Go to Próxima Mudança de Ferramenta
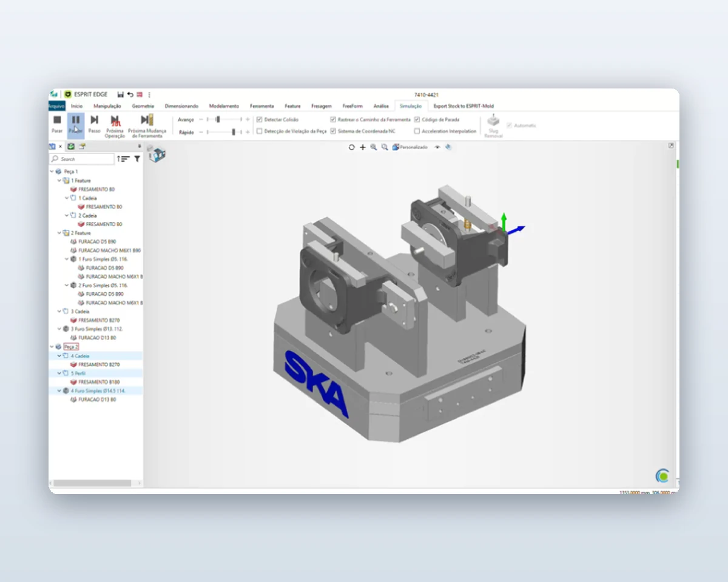Viewport: 728px width, 582px height. [147, 127]
